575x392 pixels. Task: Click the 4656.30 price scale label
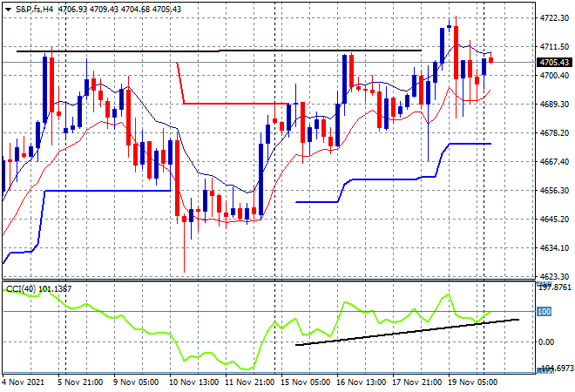pos(554,190)
